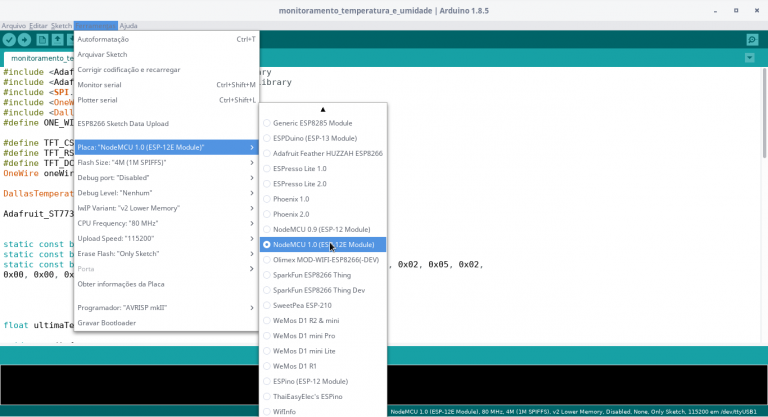
Task: Open the Serial Monitor magnifier icon
Action: pos(752,40)
